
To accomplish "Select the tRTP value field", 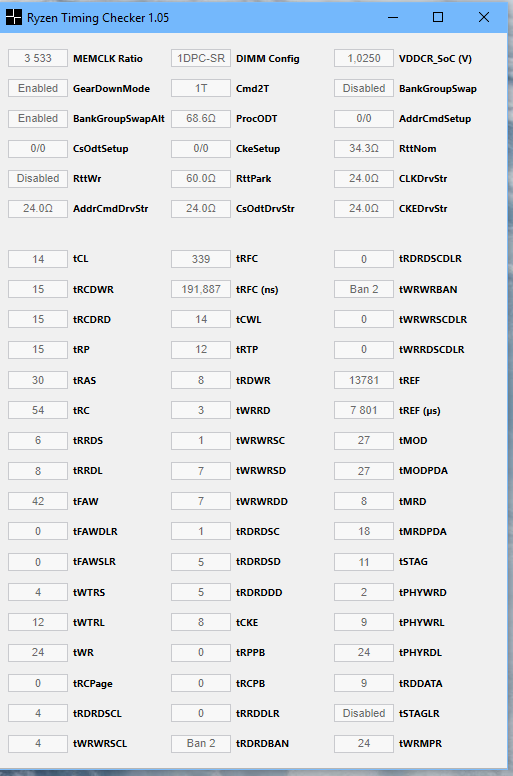I will 201,349.
